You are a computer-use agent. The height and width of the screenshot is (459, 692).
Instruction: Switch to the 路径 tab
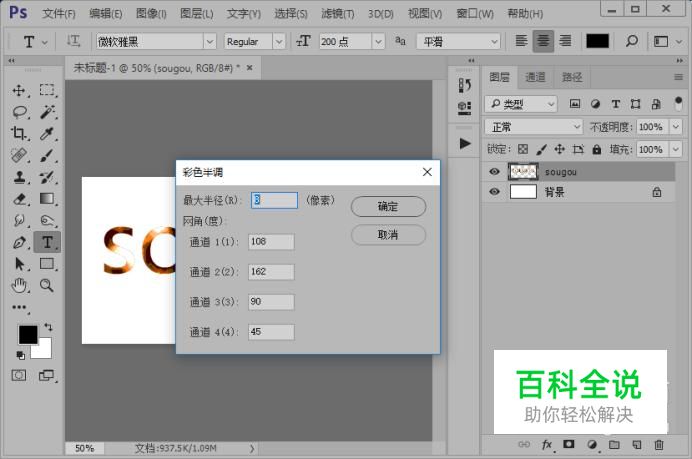[572, 77]
